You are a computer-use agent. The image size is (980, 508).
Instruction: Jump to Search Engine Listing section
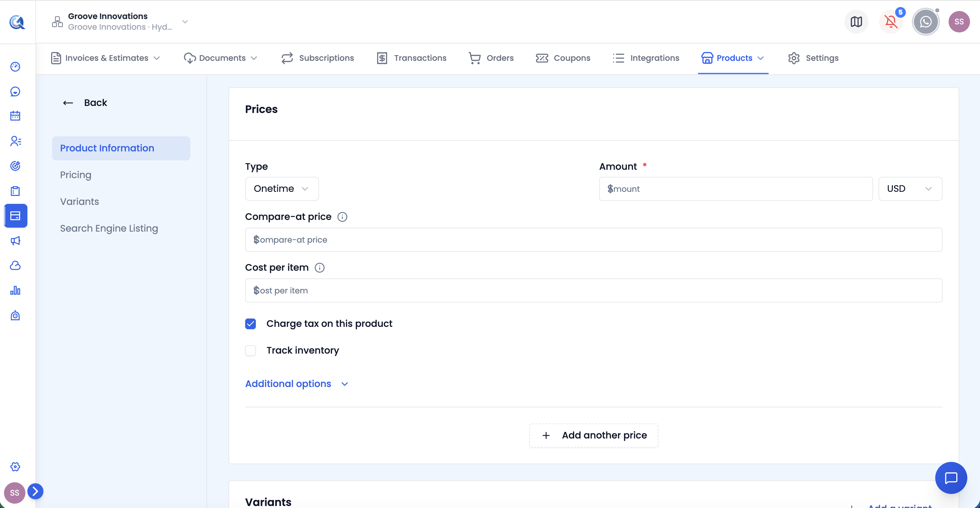coord(109,229)
